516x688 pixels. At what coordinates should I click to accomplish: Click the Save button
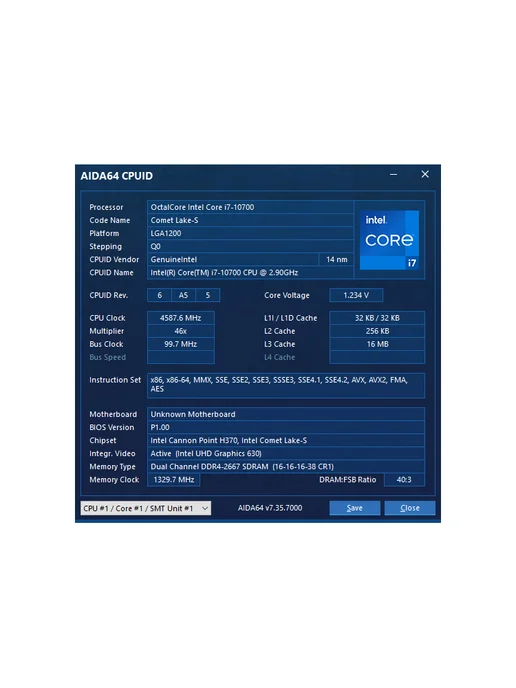point(355,508)
